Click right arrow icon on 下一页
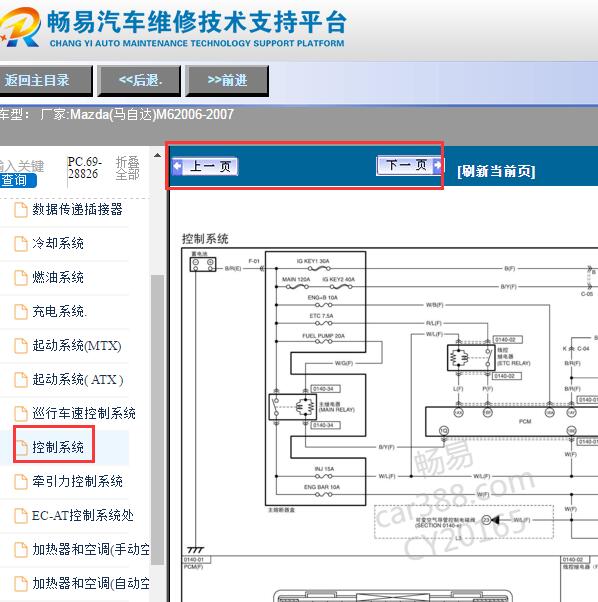598x602 pixels. point(437,165)
